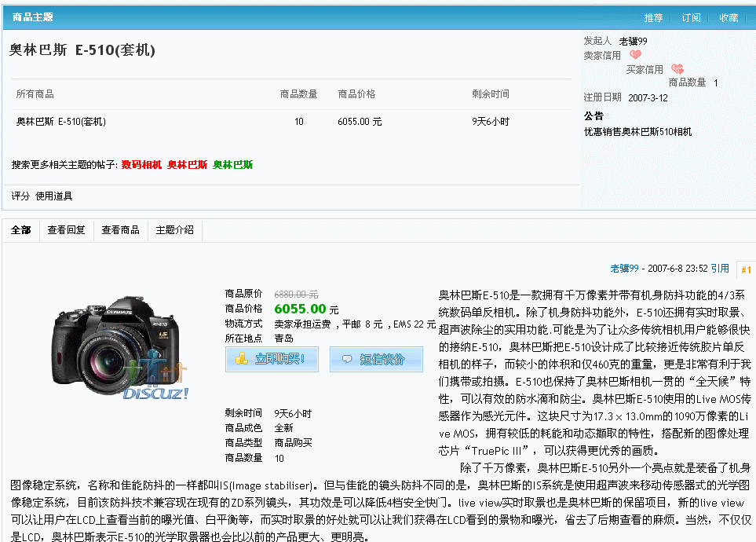Click the 6055.00 元 price in table
Screen dimensions: 756x542
(x=360, y=122)
